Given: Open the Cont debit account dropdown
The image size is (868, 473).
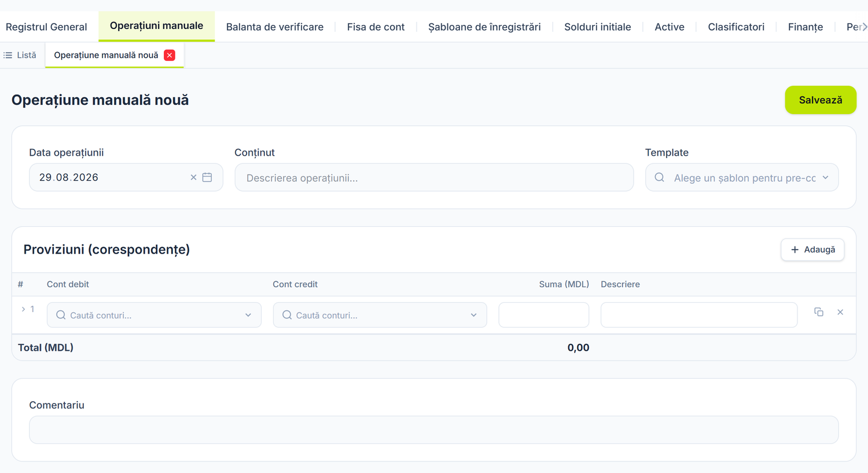Looking at the screenshot, I should pos(154,315).
